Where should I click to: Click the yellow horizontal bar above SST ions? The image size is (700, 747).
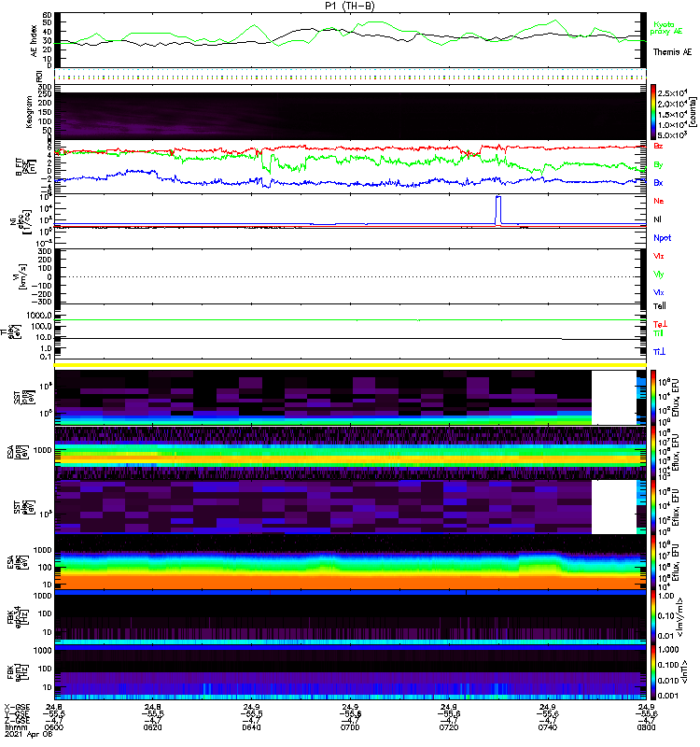350,365
